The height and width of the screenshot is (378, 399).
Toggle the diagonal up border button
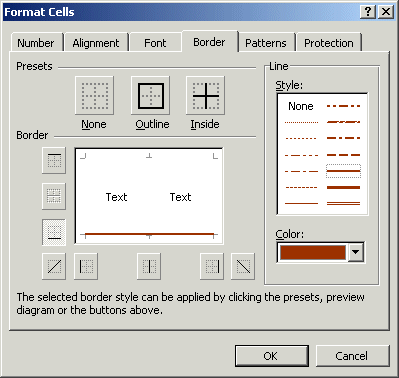pos(54,266)
